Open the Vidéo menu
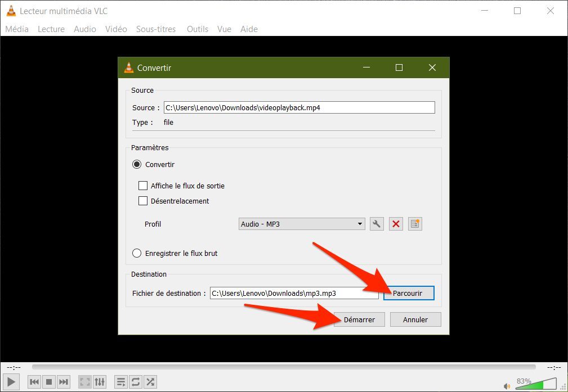The height and width of the screenshot is (392, 568). click(116, 29)
